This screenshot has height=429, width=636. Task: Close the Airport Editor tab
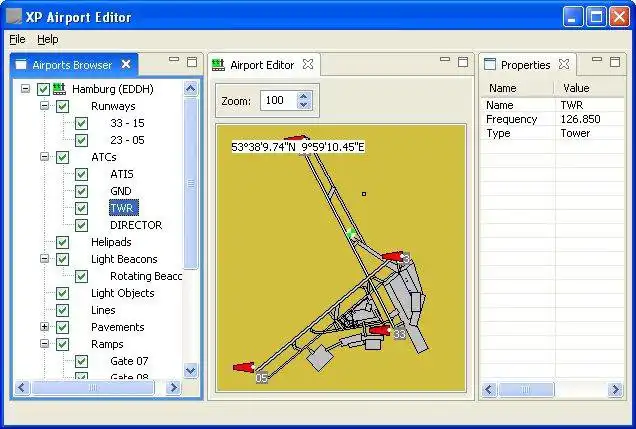308,64
